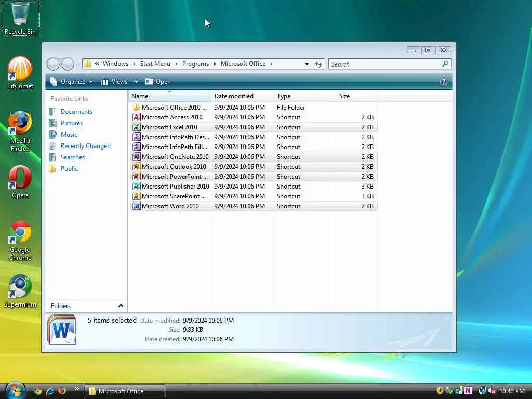532x399 pixels.
Task: Click the 3 KB size of Microsoft SharePoint
Action: (367, 196)
